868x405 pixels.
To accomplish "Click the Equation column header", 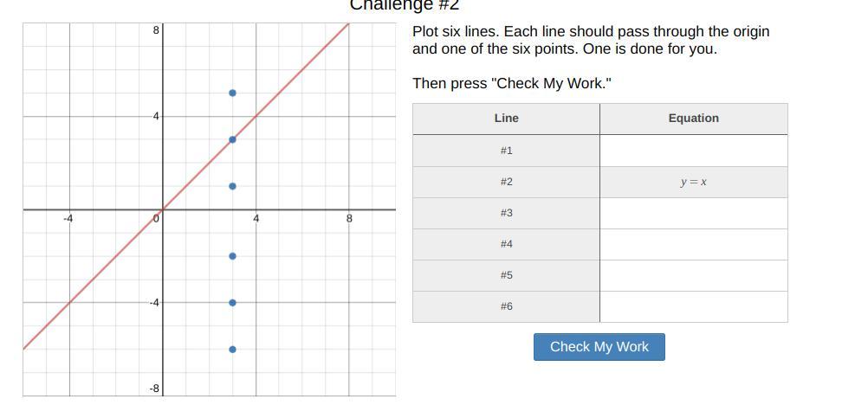I will coord(693,119).
